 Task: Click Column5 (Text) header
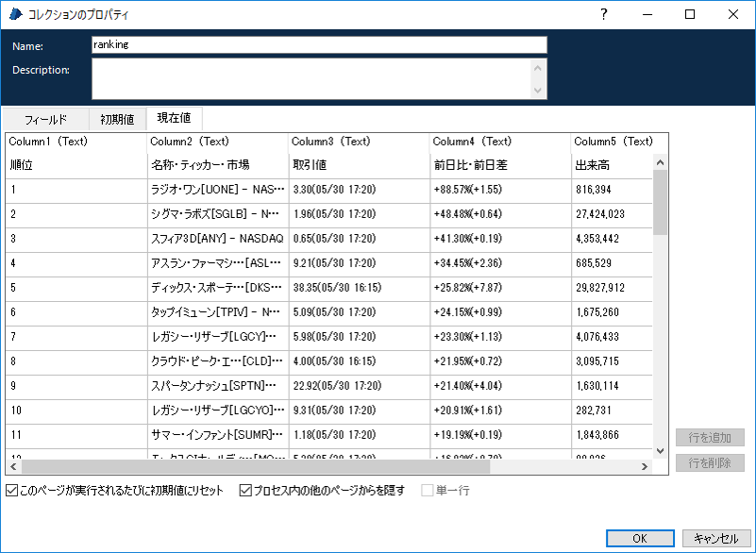click(619, 142)
